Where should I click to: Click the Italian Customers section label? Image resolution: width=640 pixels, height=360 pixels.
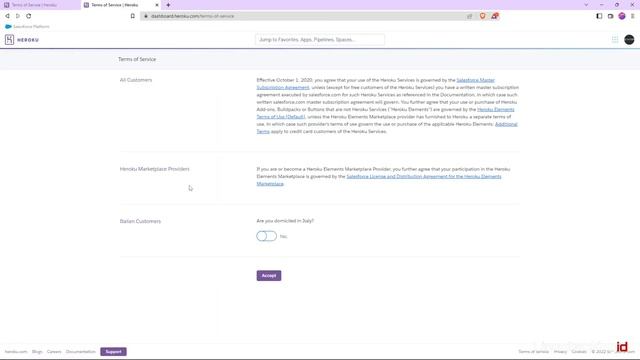click(x=140, y=221)
